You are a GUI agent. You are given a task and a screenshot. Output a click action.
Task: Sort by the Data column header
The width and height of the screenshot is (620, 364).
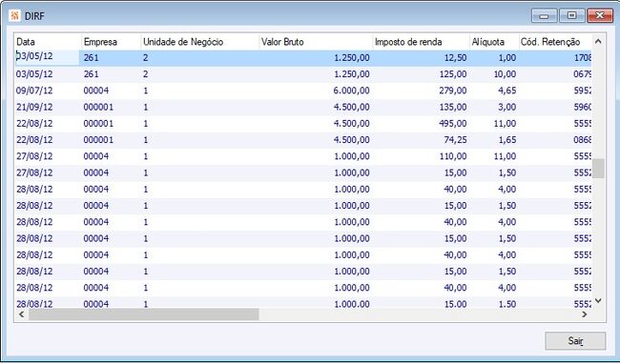click(x=48, y=42)
